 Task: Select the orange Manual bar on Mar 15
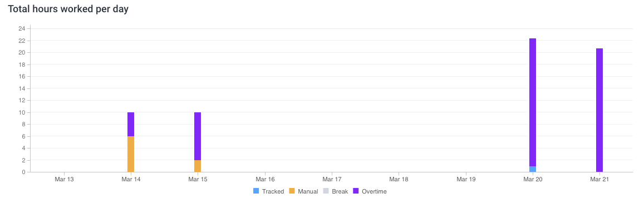tap(198, 166)
